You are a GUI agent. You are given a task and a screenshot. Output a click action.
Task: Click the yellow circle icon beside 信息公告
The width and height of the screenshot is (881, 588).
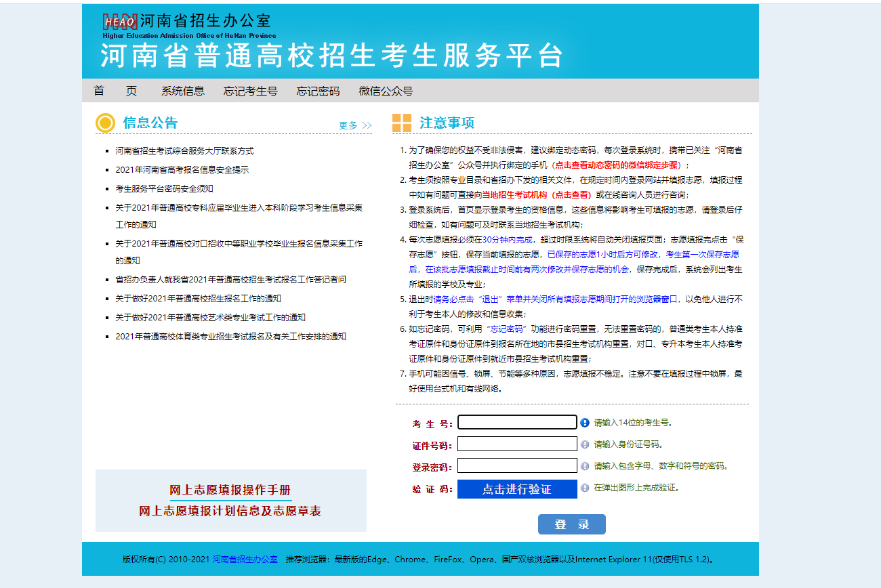(106, 123)
